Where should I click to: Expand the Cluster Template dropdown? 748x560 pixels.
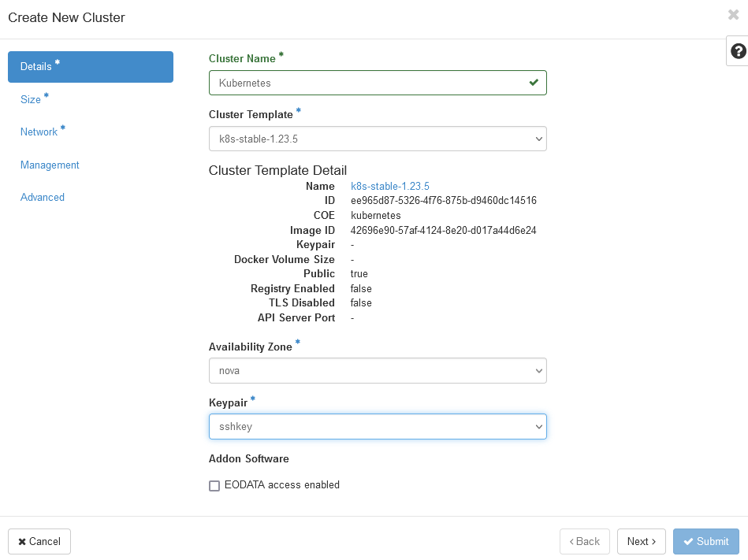pyautogui.click(x=378, y=139)
